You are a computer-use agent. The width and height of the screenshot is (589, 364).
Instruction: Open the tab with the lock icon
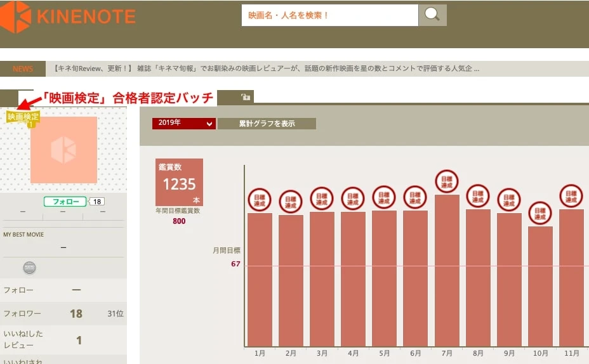coord(245,97)
